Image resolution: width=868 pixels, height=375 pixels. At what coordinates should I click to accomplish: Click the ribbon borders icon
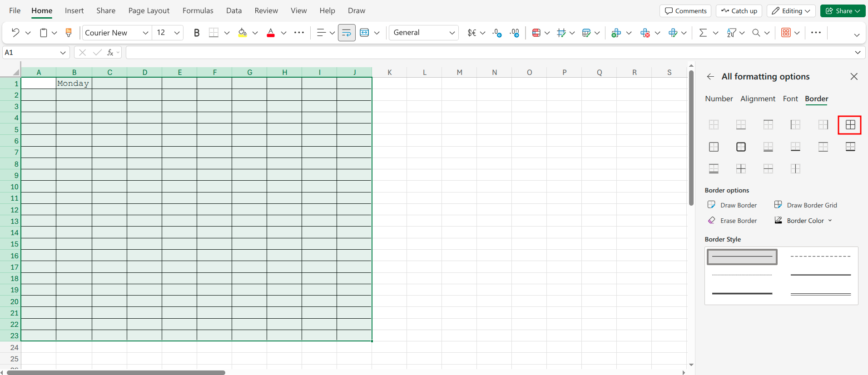(214, 33)
